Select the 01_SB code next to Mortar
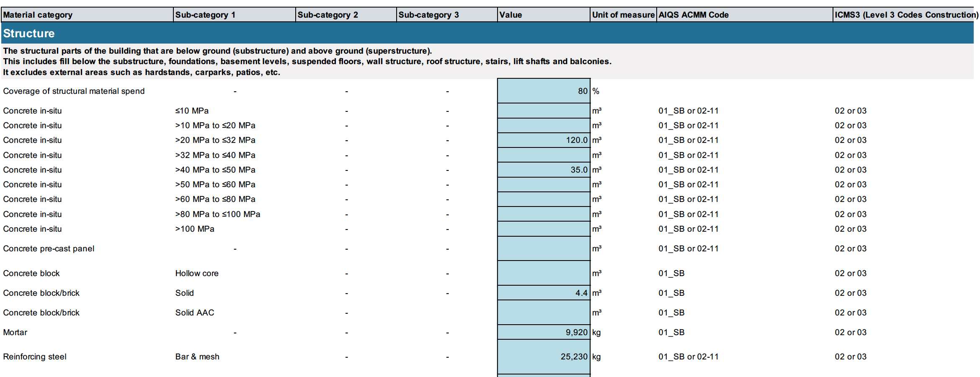This screenshot has height=377, width=980. pyautogui.click(x=671, y=332)
